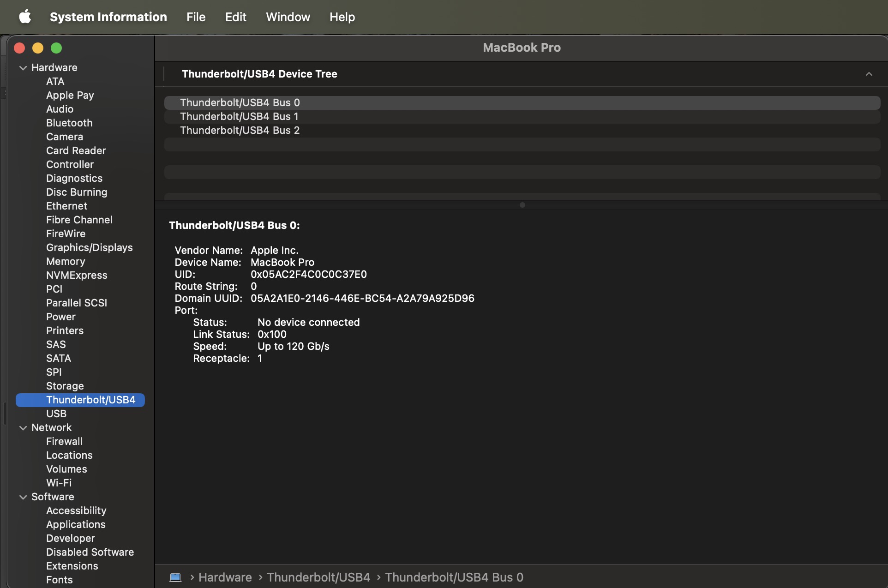Image resolution: width=888 pixels, height=588 pixels.
Task: Collapse the Network section chevron
Action: (23, 428)
